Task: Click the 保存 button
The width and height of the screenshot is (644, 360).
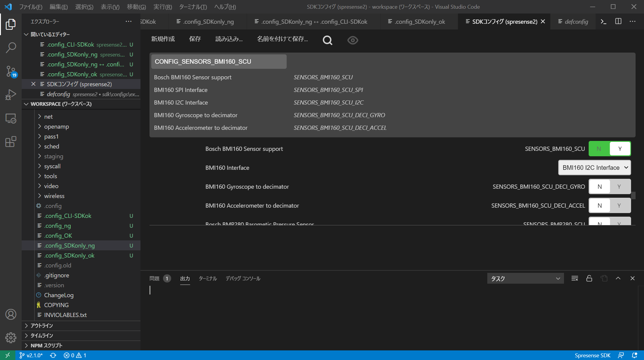Action: click(195, 39)
